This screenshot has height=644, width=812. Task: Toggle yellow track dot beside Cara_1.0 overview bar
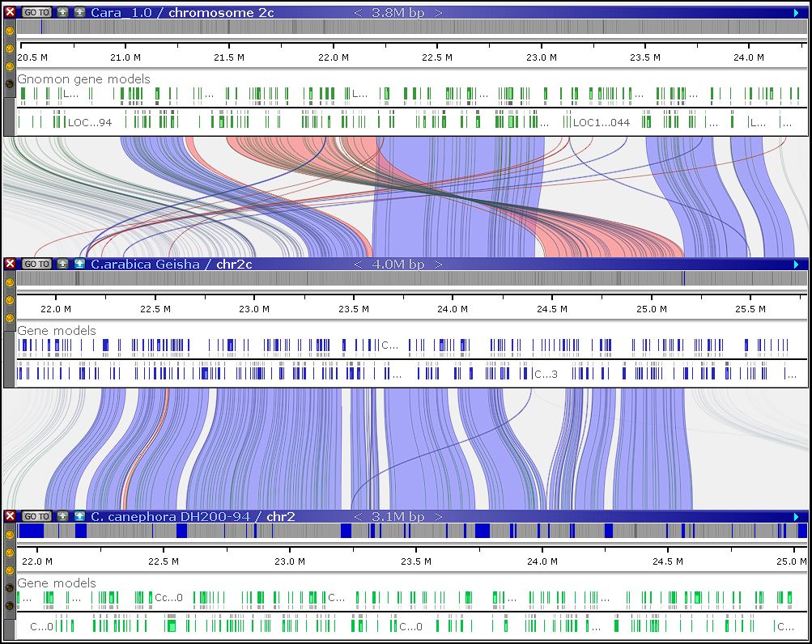coord(10,30)
